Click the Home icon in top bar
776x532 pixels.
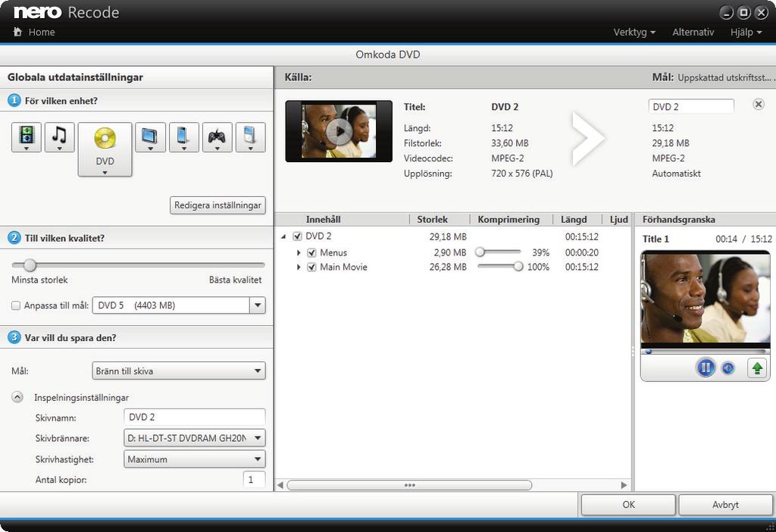coord(18,32)
